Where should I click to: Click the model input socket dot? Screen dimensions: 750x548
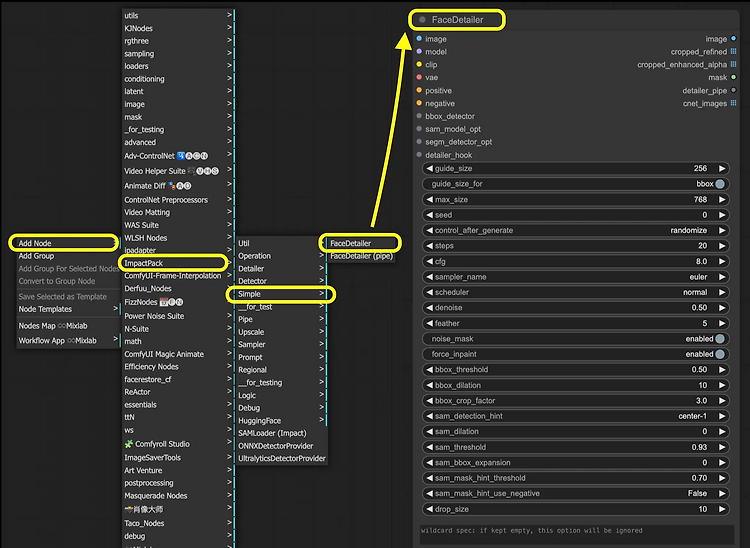click(419, 52)
